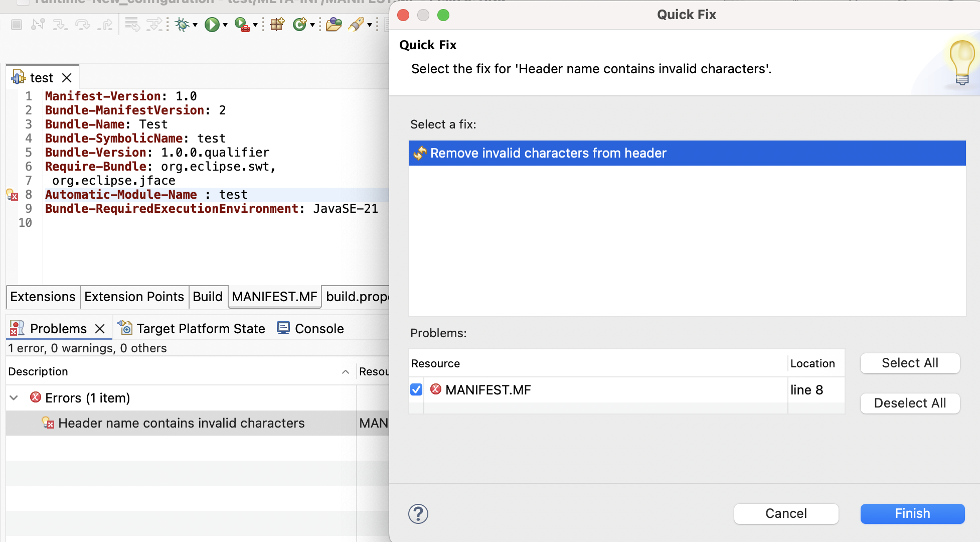The image size is (980, 542).
Task: Select 'Header name contains invalid characters' problem row
Action: [197, 423]
